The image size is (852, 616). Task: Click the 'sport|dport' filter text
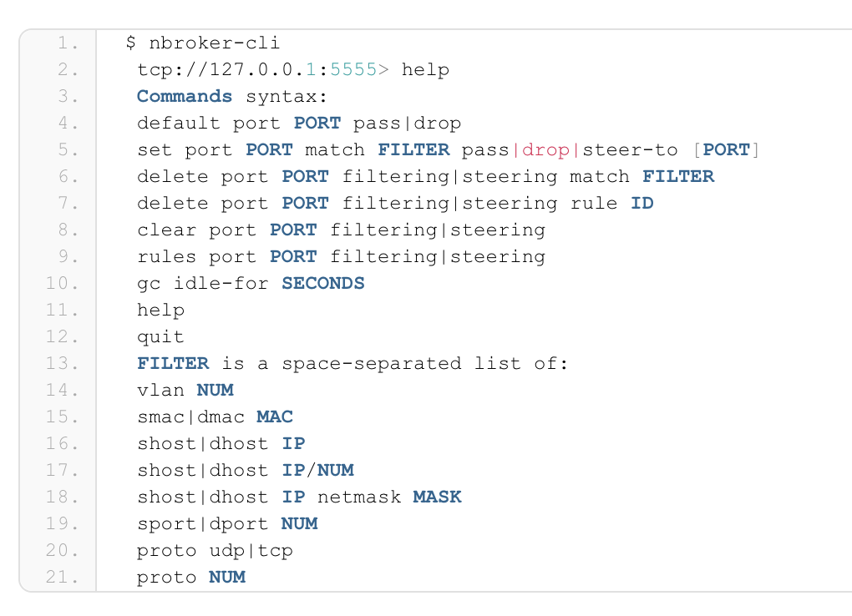point(203,524)
